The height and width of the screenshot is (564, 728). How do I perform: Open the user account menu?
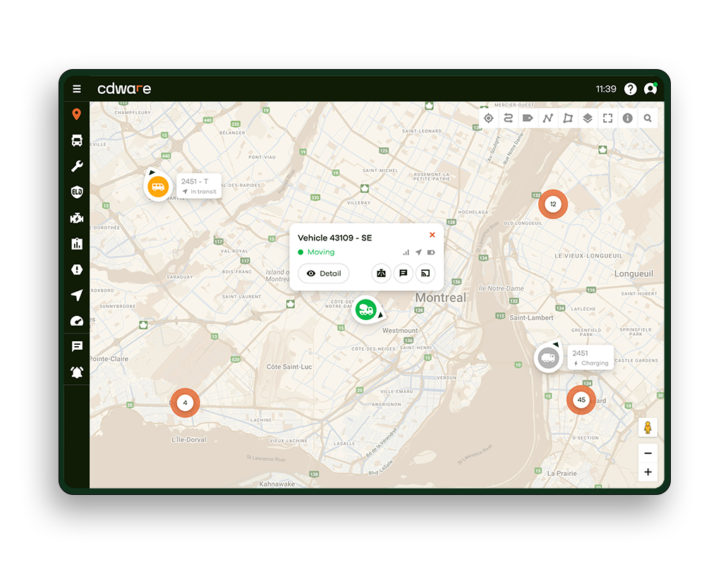[x=650, y=89]
